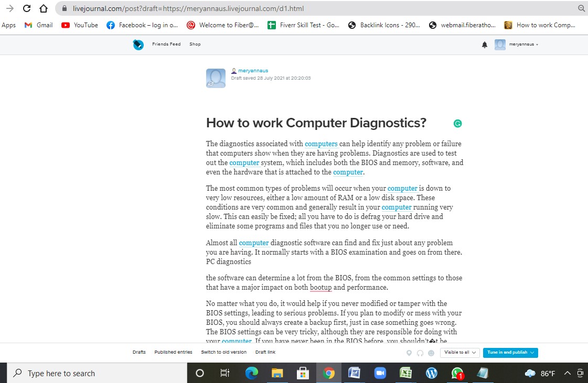Viewport: 588px width, 383px height.
Task: Open WhatsApp from the taskbar
Action: click(457, 373)
